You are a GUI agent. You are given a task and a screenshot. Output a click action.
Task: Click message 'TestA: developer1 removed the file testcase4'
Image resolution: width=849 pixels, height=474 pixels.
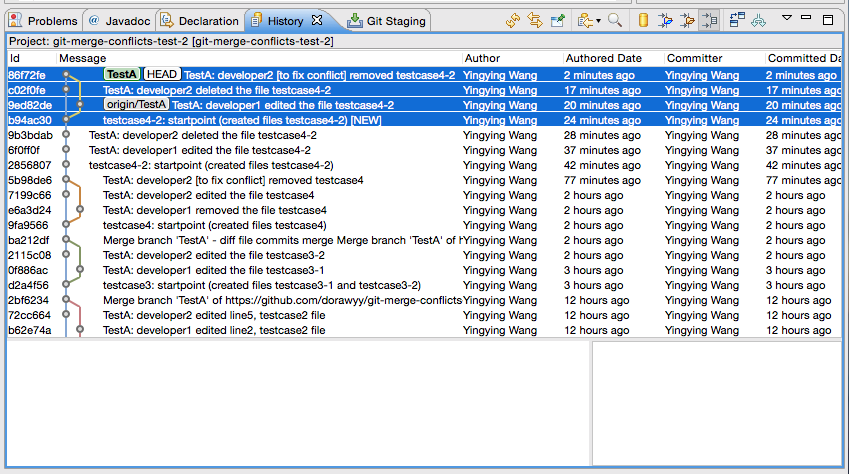pos(214,210)
